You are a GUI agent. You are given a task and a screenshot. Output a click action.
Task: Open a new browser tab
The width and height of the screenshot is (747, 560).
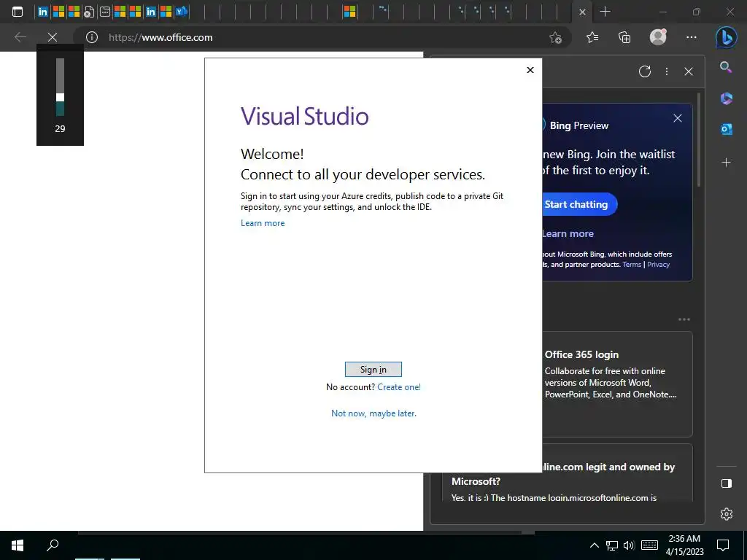pos(605,12)
